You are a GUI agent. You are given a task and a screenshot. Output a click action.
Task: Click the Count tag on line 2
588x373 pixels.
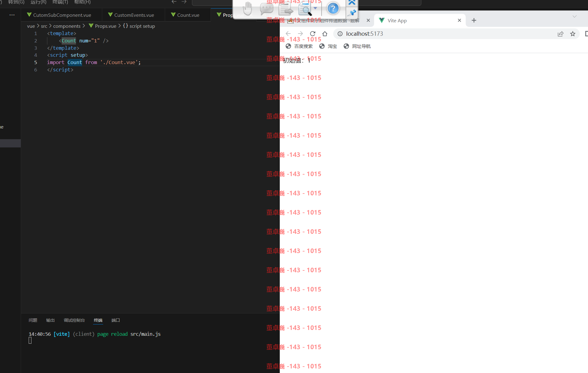[69, 41]
